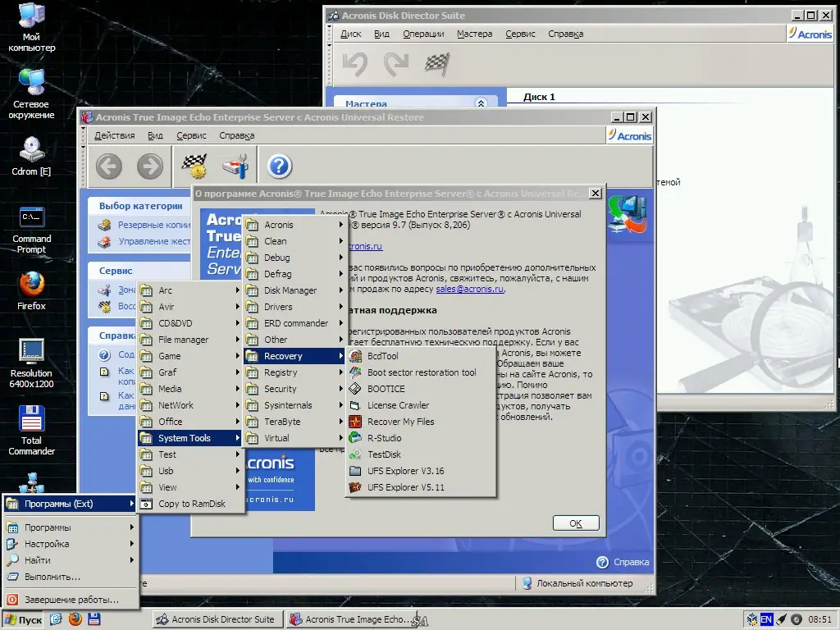840x630 pixels.
Task: Open Действия menu in True Image
Action: [x=115, y=135]
